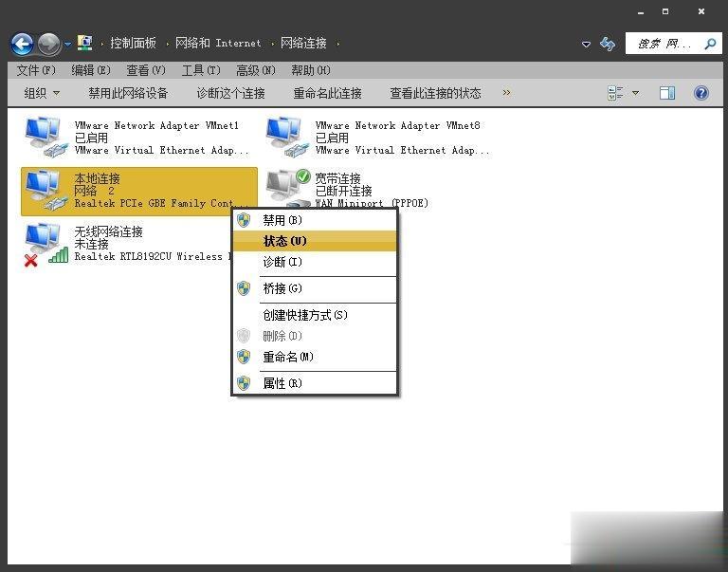Open the 帮助(H) menu
Viewport: 728px width, 572px height.
pos(311,70)
